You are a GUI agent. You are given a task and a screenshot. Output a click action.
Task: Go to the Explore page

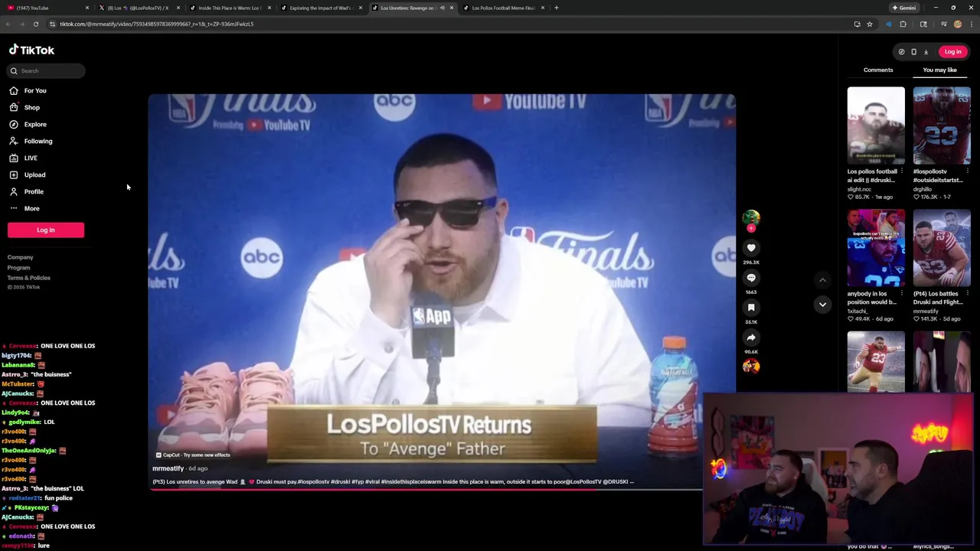(x=28, y=124)
